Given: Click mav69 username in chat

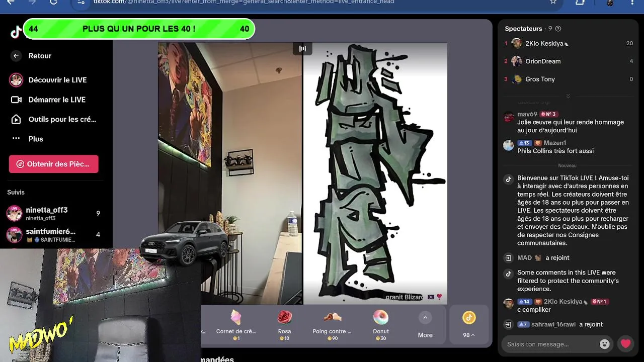Looking at the screenshot, I should (527, 114).
